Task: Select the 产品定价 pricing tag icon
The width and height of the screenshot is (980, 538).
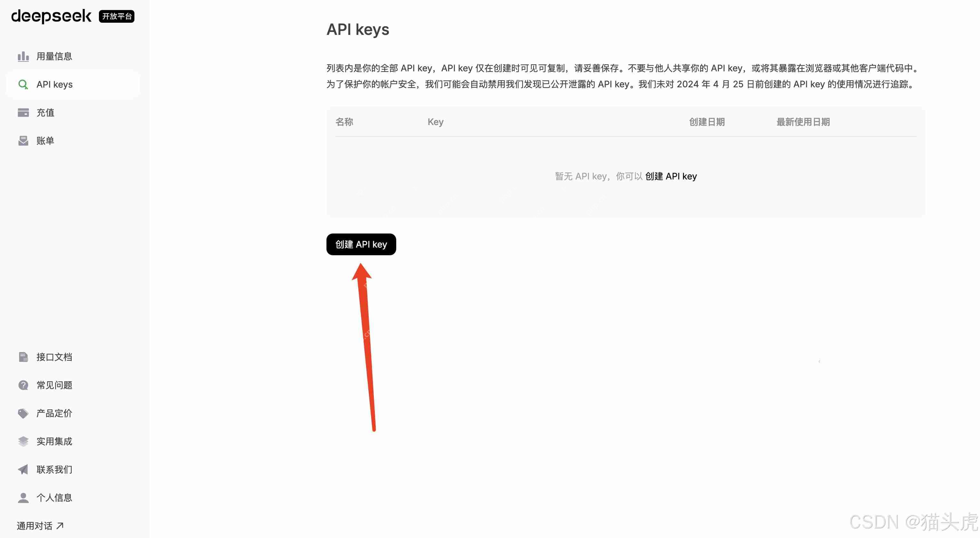Action: [x=23, y=413]
